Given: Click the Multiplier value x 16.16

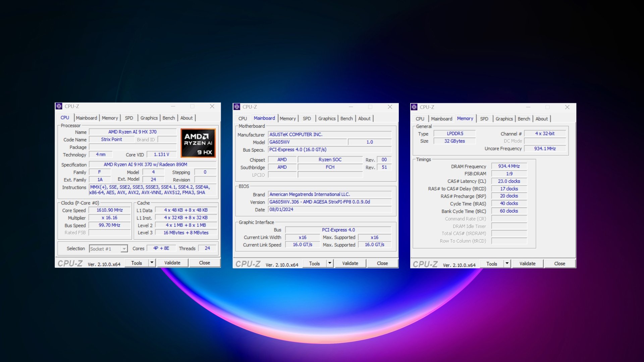Looking at the screenshot, I should click(110, 218).
